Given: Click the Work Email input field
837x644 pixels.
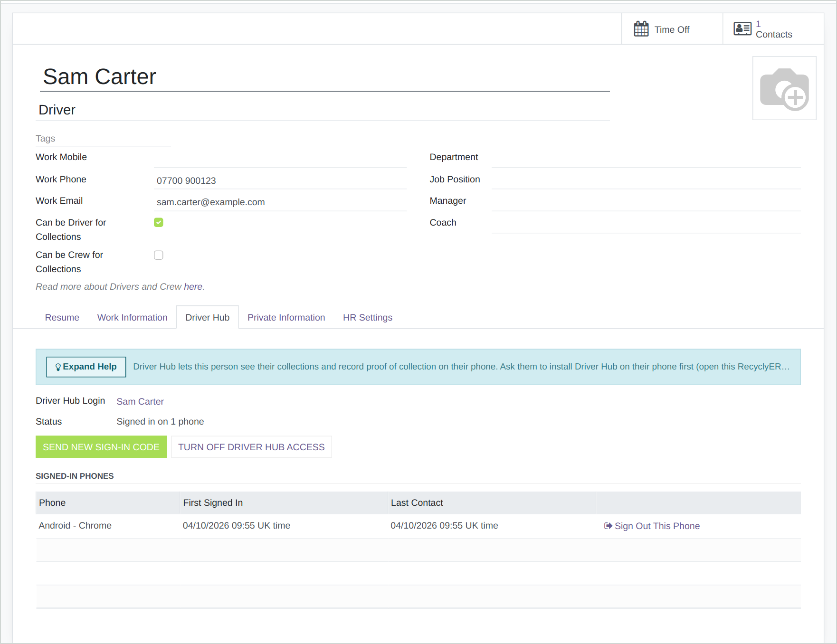Looking at the screenshot, I should point(280,202).
